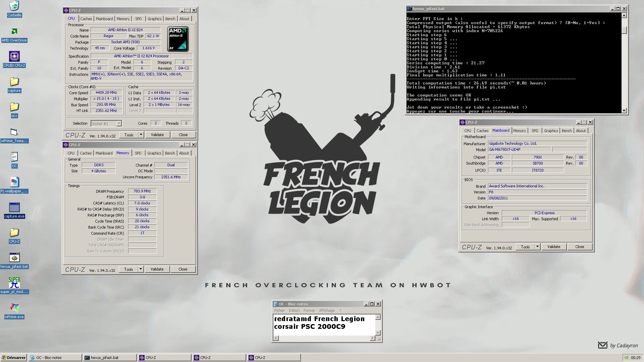
Task: Click CPU-Z title icon in Memory window
Action: click(66, 145)
